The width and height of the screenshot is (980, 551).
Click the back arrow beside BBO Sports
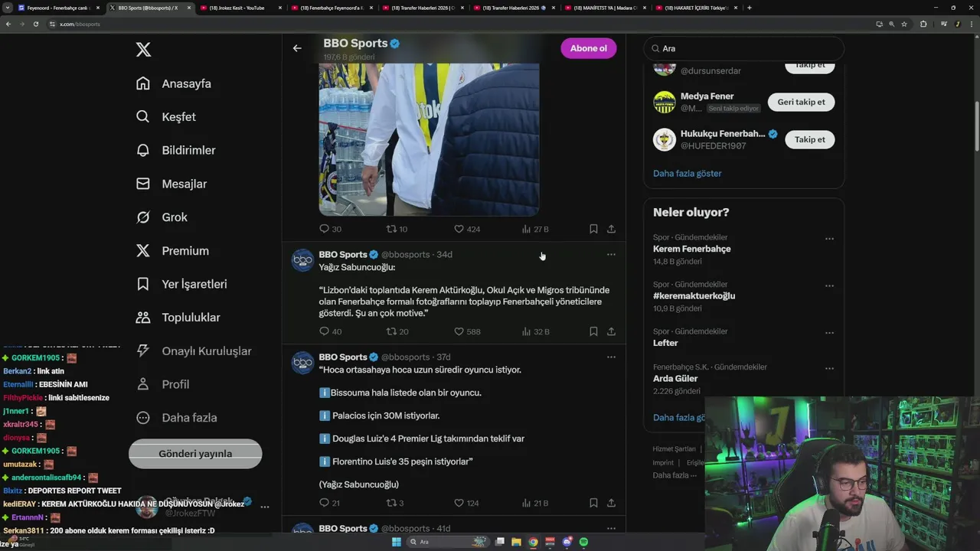pyautogui.click(x=297, y=48)
